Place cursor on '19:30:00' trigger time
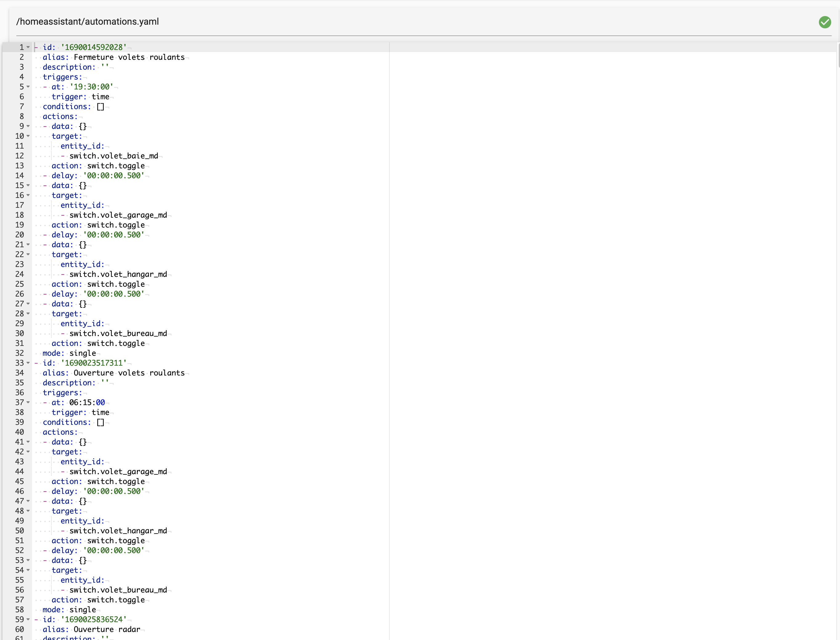Viewport: 840px width, 640px height. coord(91,87)
